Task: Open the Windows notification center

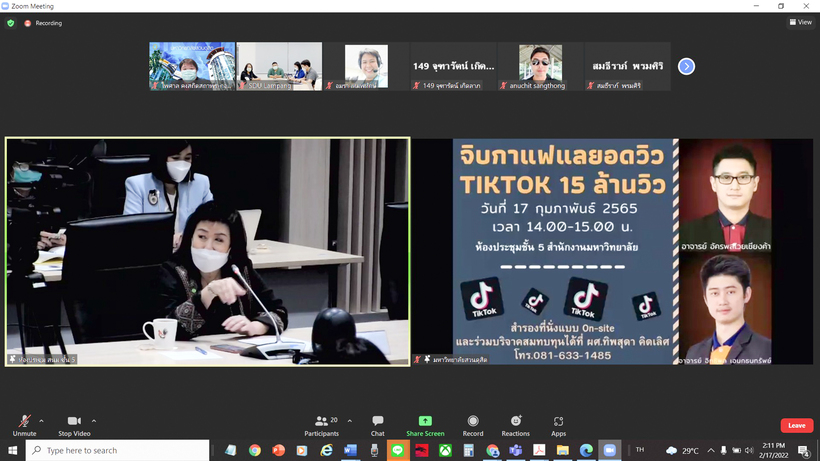Action: 804,451
